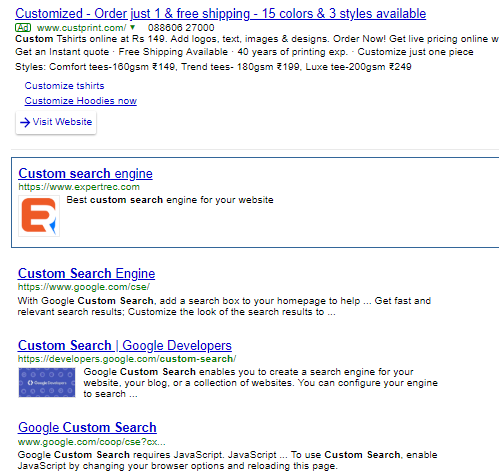Click the developers.google.com/custom-search URL
The image size is (499, 473).
[127, 359]
